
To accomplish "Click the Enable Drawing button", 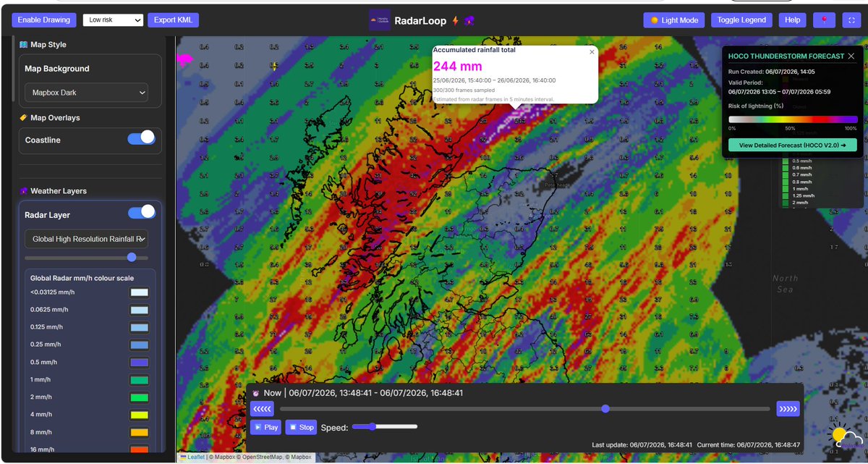I will [44, 20].
